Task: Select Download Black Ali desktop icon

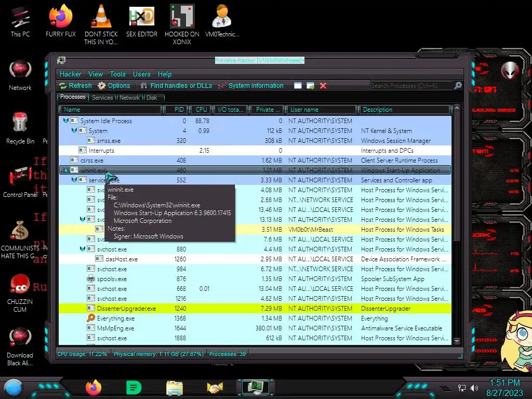Action: (20, 346)
